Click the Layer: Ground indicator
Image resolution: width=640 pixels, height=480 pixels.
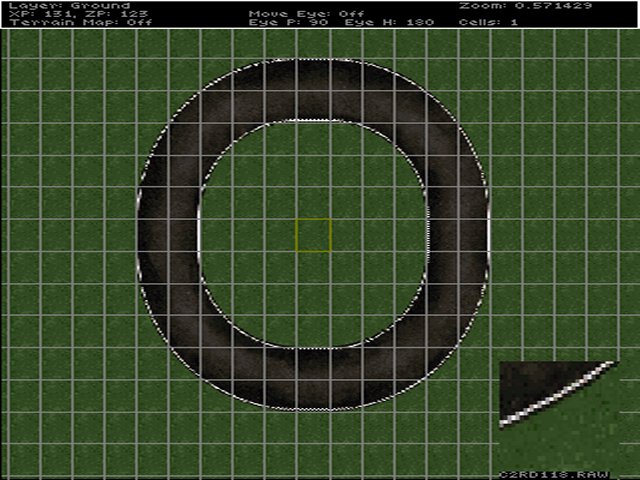(x=69, y=5)
